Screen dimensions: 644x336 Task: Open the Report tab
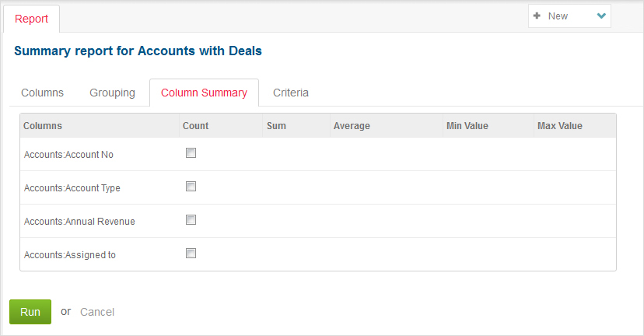point(32,19)
